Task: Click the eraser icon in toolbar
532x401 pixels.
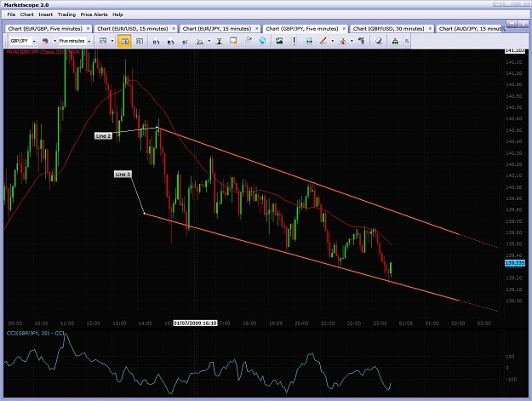Action: click(379, 41)
